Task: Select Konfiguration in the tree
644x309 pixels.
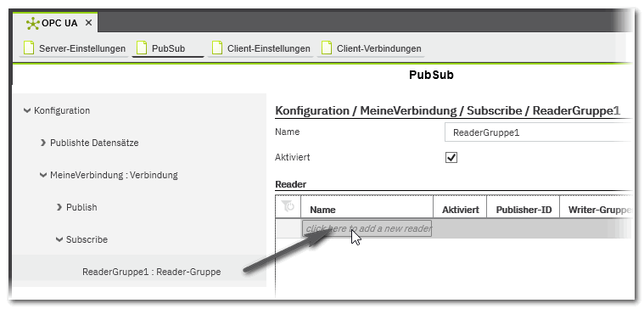Action: pos(62,111)
